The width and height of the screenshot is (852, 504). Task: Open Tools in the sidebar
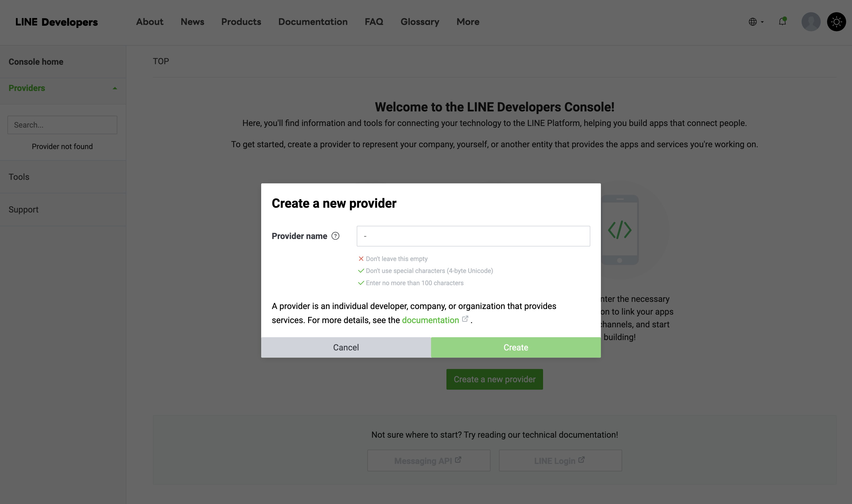pyautogui.click(x=63, y=177)
